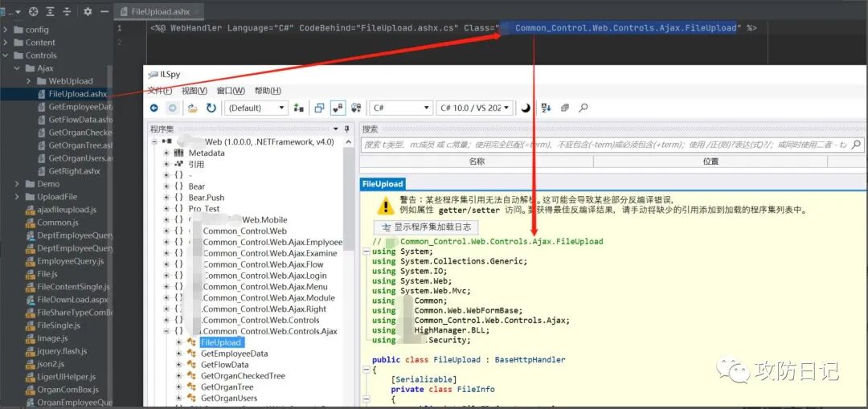
Task: Click the warning triangle icon
Action: coord(385,206)
